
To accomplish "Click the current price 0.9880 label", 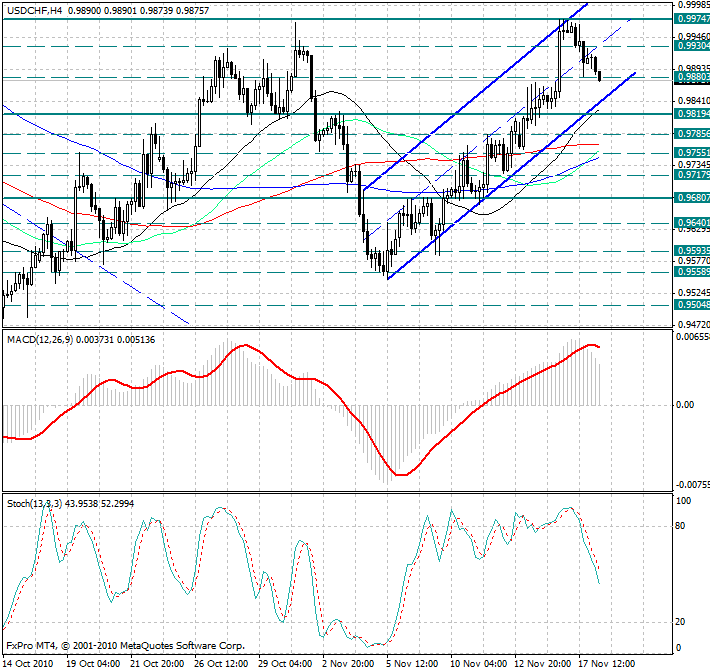I will [x=692, y=77].
